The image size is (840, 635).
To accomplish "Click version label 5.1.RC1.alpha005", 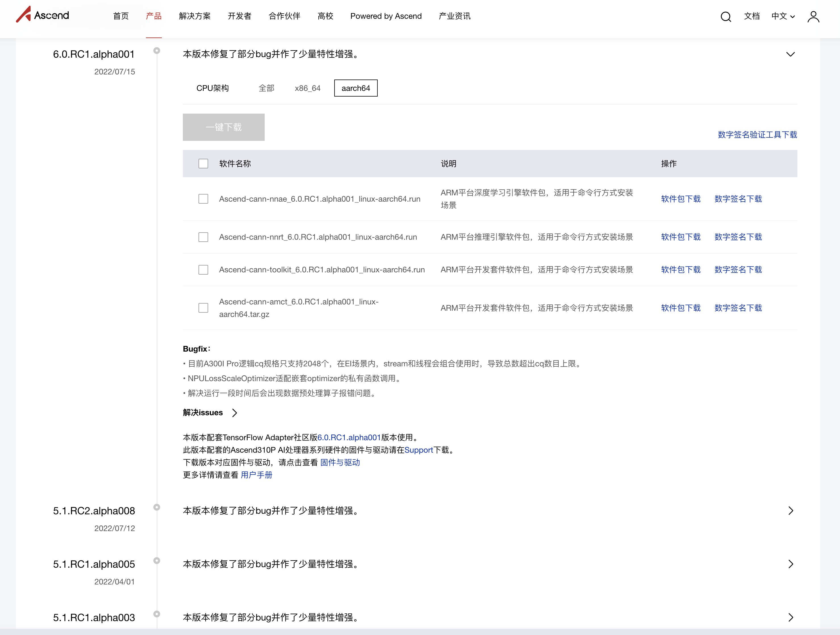I will [94, 564].
